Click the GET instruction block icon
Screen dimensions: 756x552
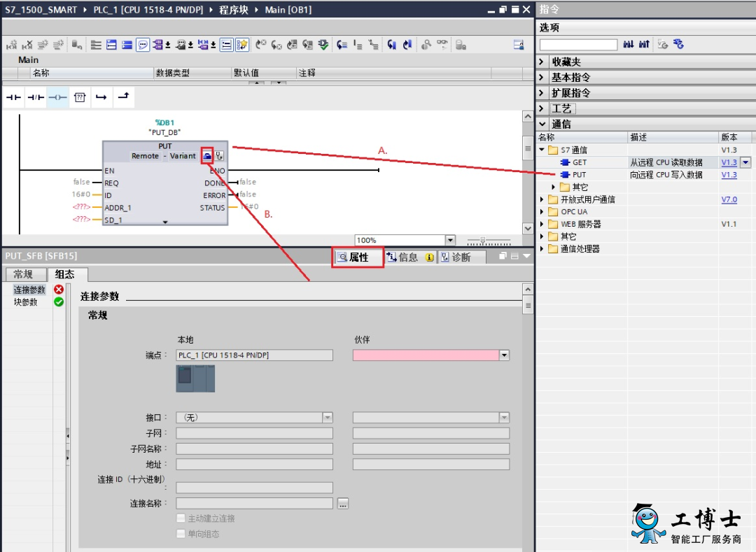pyautogui.click(x=565, y=162)
